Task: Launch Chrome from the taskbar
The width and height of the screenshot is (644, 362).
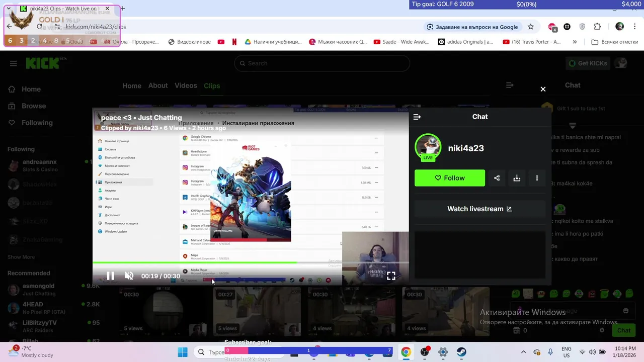Action: pyautogui.click(x=406, y=352)
